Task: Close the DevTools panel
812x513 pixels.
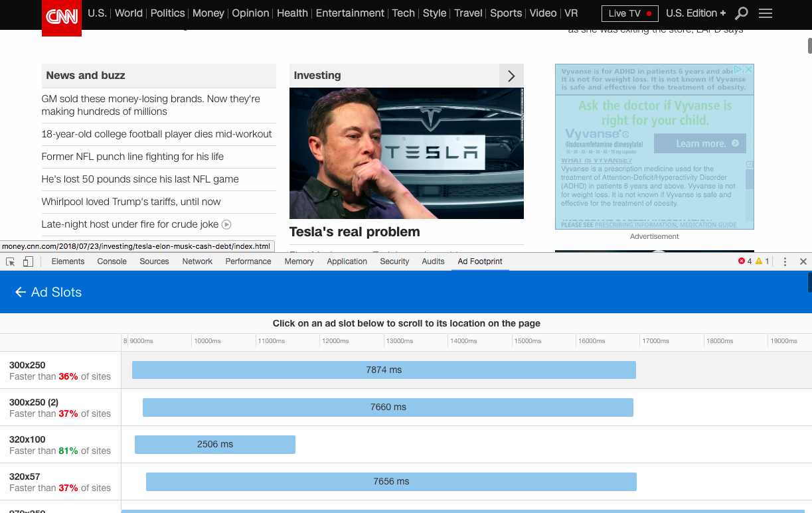Action: 803,261
